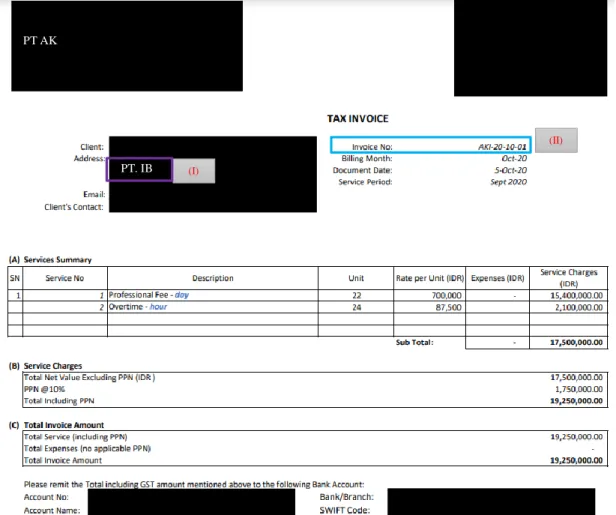Screen dimensions: 616x515
Task: Select the final Total Invoice Amount value 19,250,000.00
Action: click(x=576, y=460)
